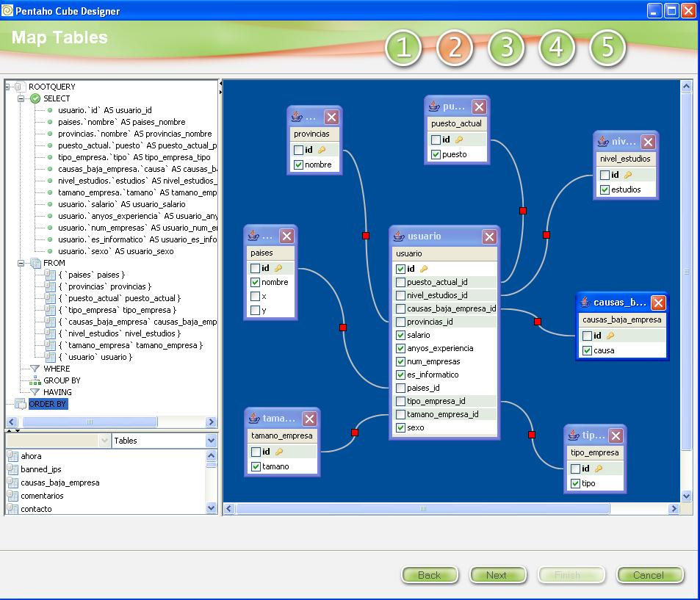Select the comentarios table in list
Image resolution: width=700 pixels, height=600 pixels.
42,496
